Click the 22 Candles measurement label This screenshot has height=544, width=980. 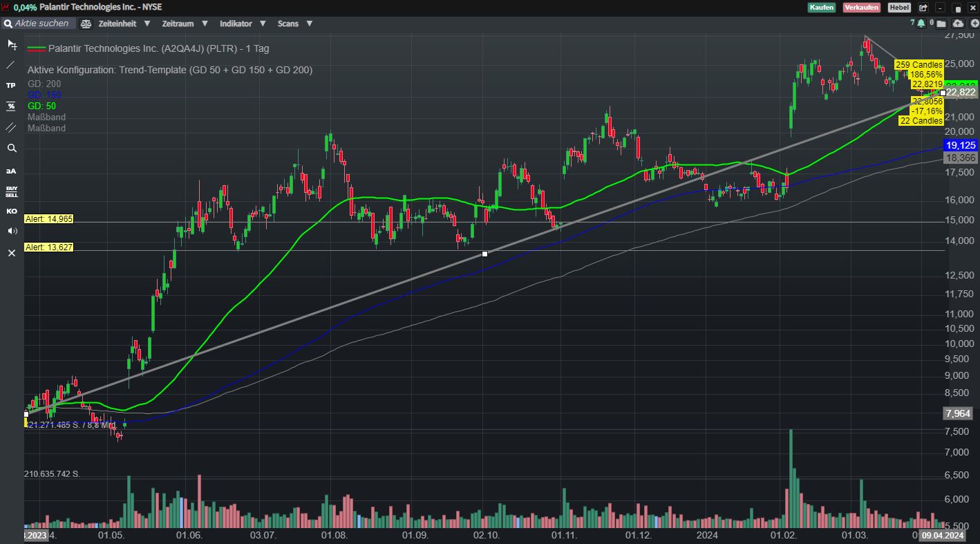point(921,121)
